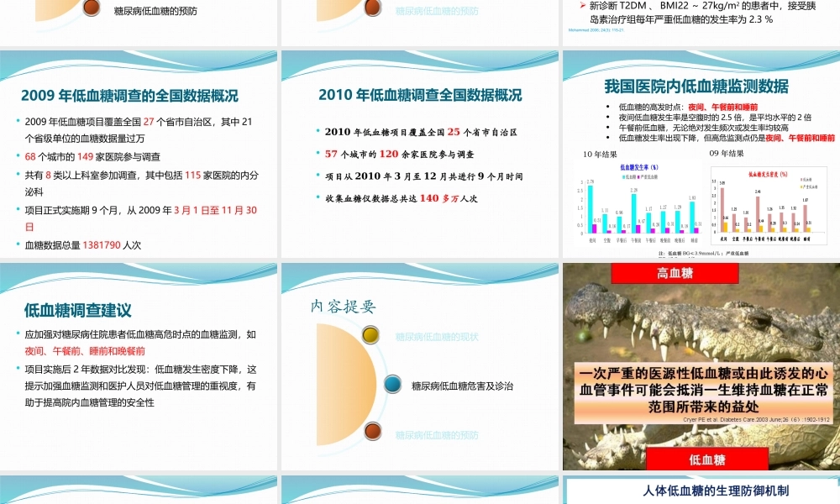Image resolution: width=840 pixels, height=504 pixels.
Task: Select the 糖尿病低血糖危害及诊治 agenda entry
Action: tap(462, 385)
